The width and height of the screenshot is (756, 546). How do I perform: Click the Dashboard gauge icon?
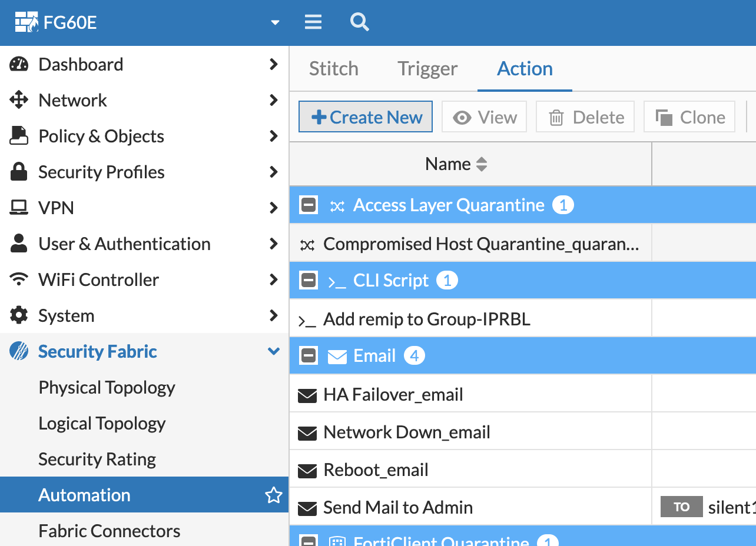tap(19, 64)
